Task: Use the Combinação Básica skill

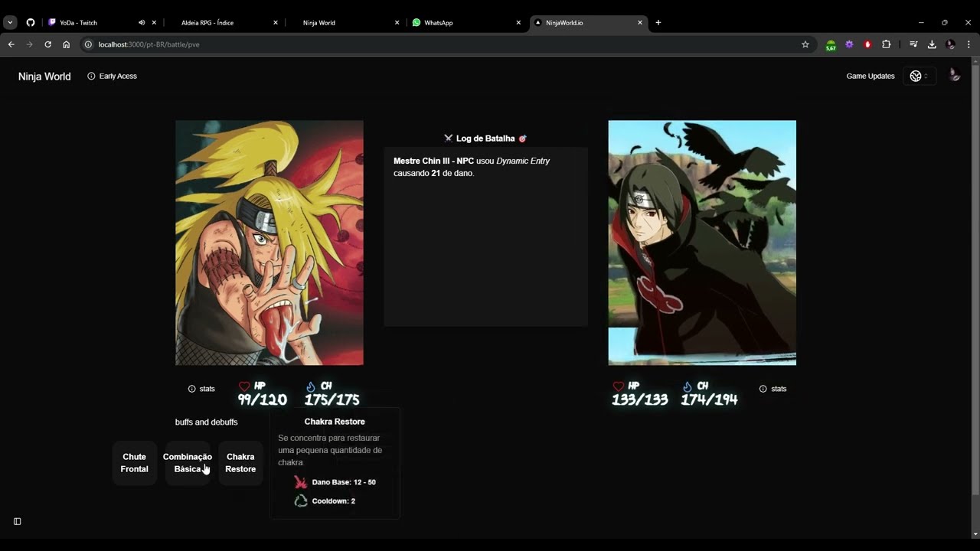Action: [188, 463]
